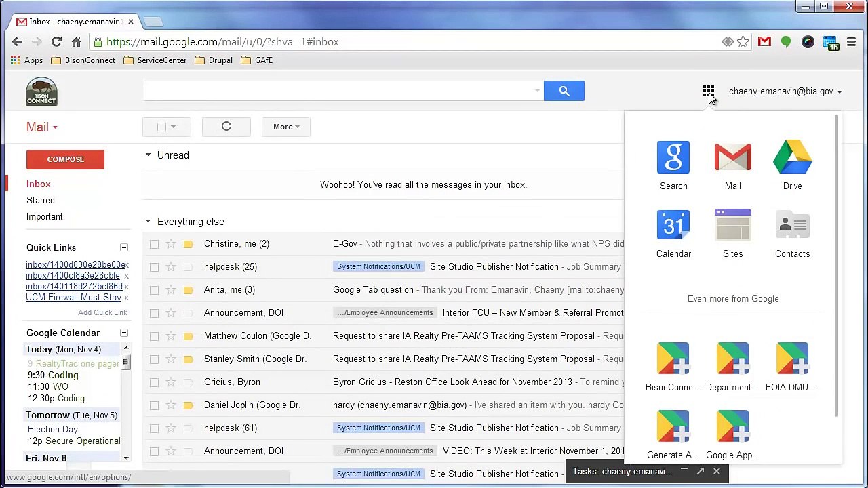Open the More actions dropdown
This screenshot has width=868, height=488.
tap(286, 127)
